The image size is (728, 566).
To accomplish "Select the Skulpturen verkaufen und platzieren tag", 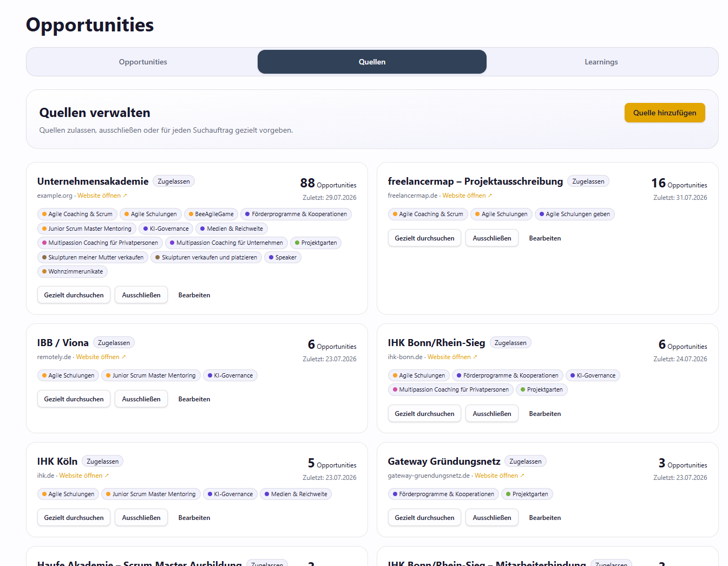I will pyautogui.click(x=206, y=257).
